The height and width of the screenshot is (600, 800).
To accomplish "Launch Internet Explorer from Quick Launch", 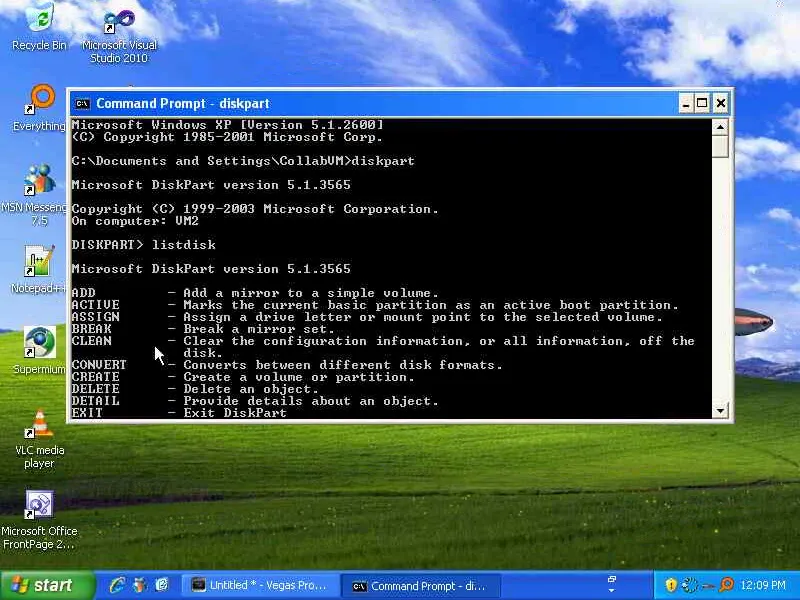I will (117, 585).
